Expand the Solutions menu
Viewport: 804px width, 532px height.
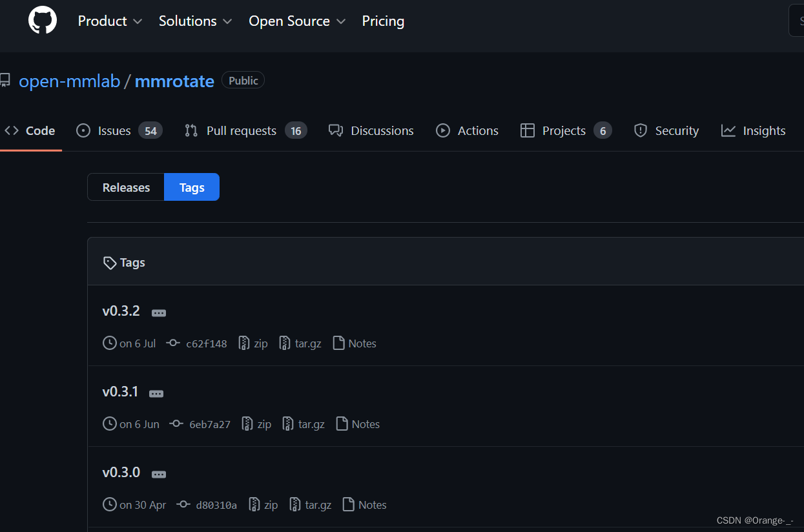(195, 21)
